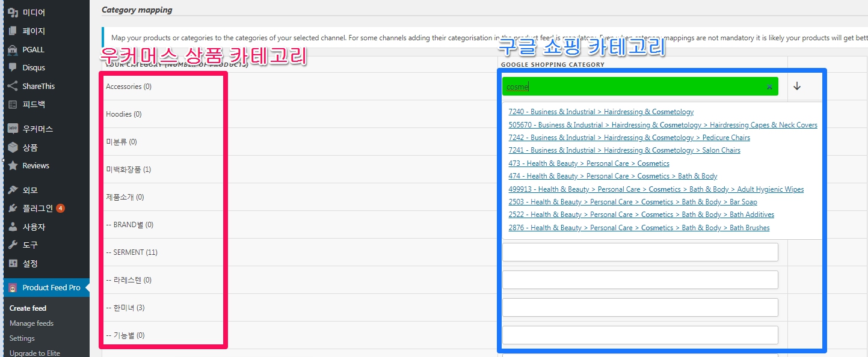
Task: Click the 미디어 media icon in sidebar
Action: tap(13, 13)
